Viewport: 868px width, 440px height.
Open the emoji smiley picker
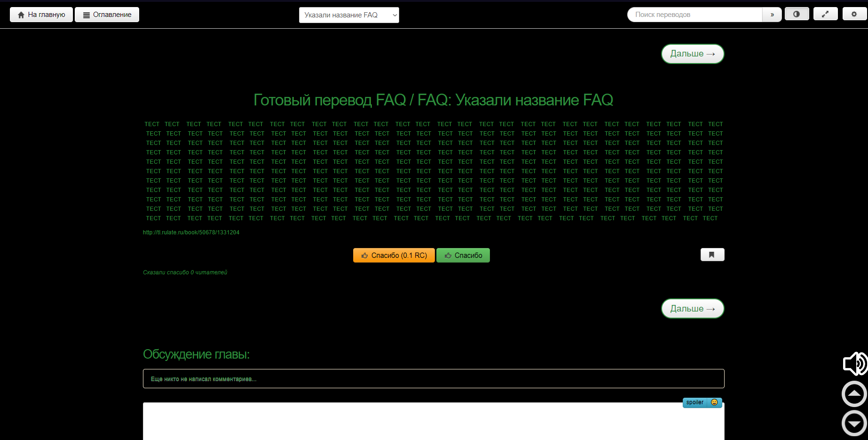click(x=714, y=402)
